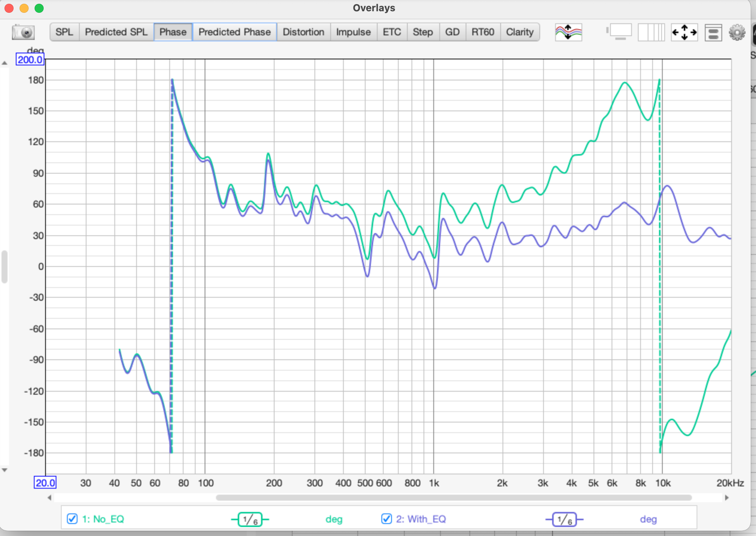756x536 pixels.
Task: Open the single graph layout icon
Action: [619, 32]
